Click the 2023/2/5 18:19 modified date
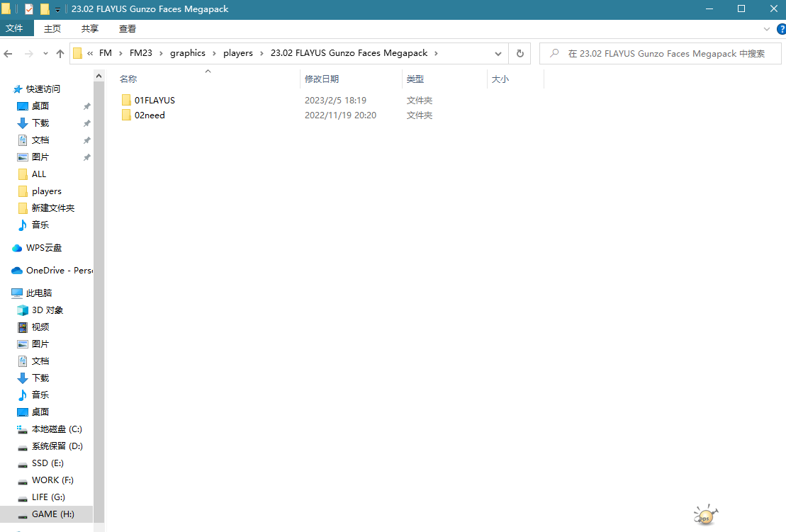 (x=335, y=100)
